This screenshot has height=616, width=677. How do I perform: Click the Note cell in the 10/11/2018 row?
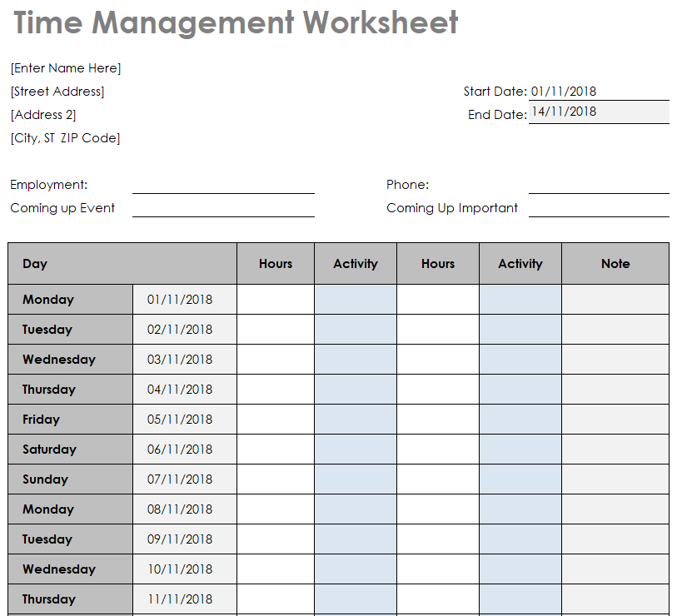point(615,569)
